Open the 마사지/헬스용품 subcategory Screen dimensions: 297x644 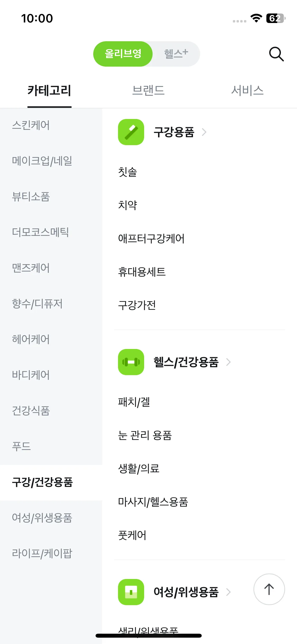153,502
